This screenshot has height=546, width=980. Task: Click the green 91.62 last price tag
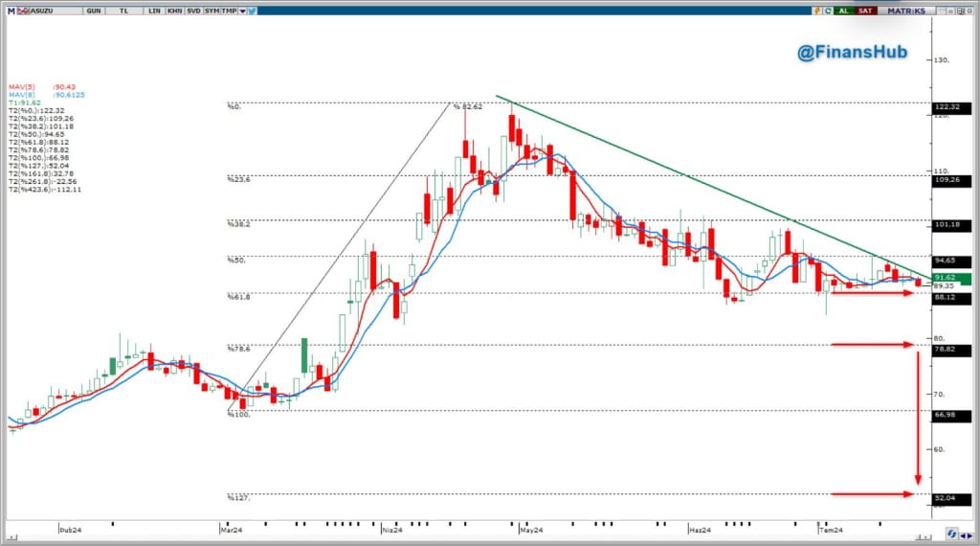coord(951,278)
